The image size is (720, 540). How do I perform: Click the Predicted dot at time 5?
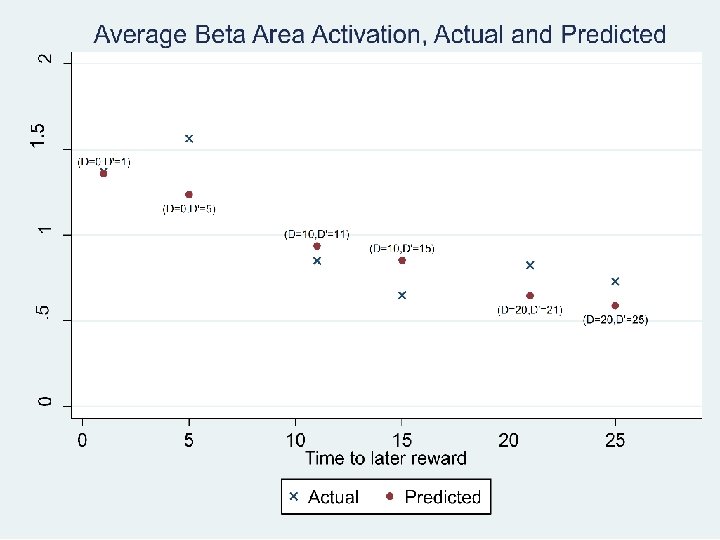[x=189, y=194]
